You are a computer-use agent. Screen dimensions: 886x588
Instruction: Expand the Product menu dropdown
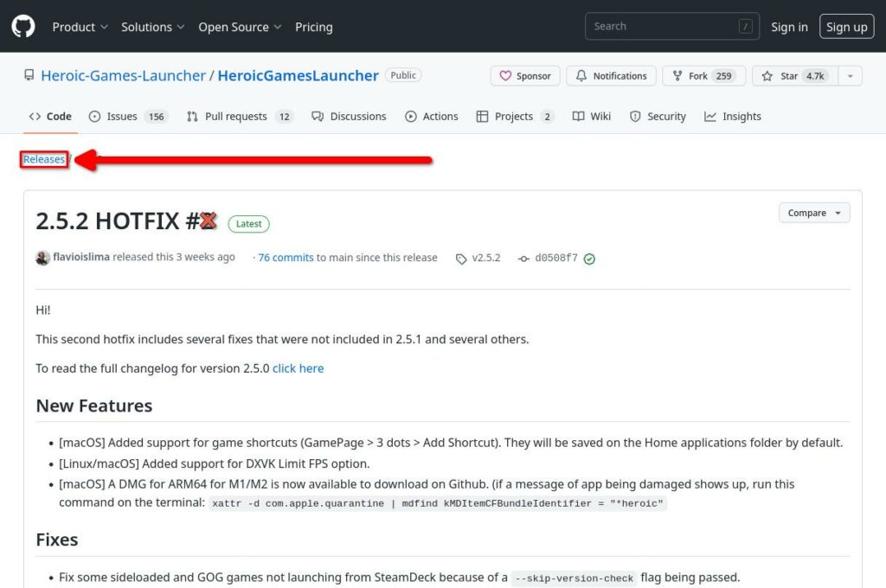coord(80,27)
